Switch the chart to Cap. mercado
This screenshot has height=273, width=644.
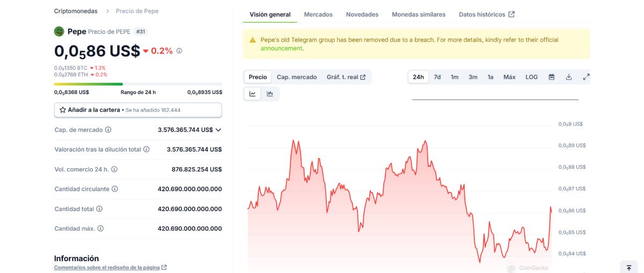click(297, 77)
